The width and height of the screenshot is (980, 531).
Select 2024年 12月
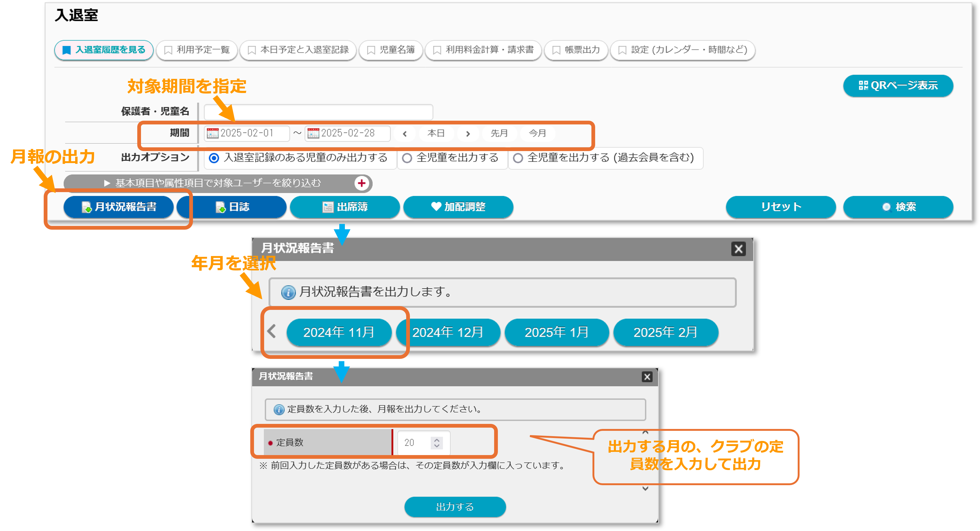pos(448,333)
